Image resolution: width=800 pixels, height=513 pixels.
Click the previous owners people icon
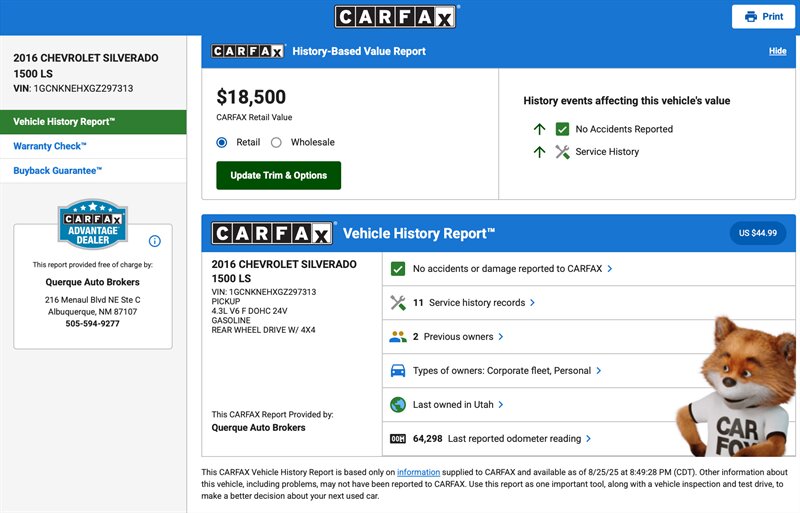pyautogui.click(x=397, y=337)
